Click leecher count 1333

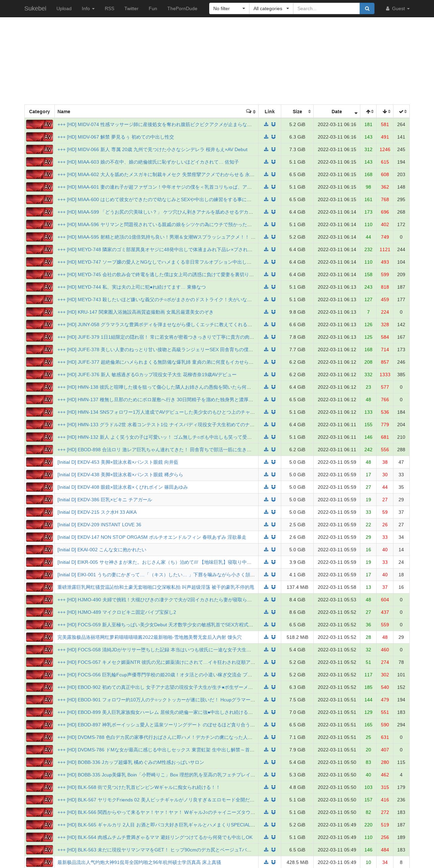[385, 375]
